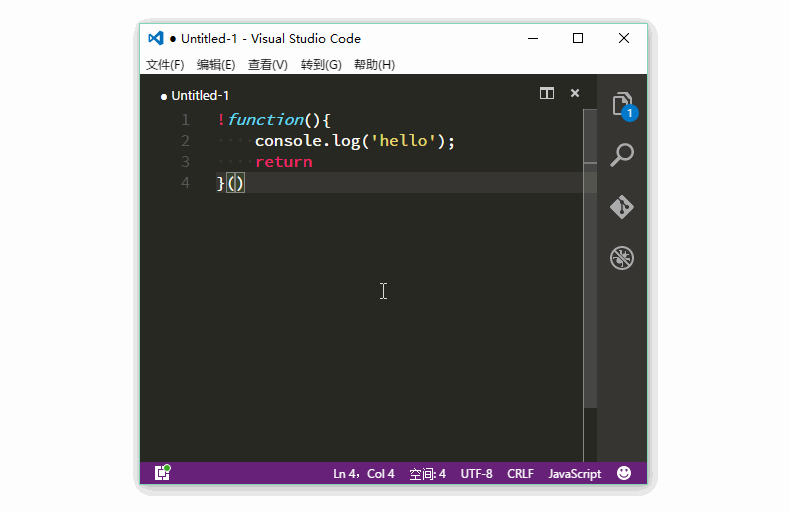Change encoding via UTF-8 indicator

pyautogui.click(x=476, y=474)
